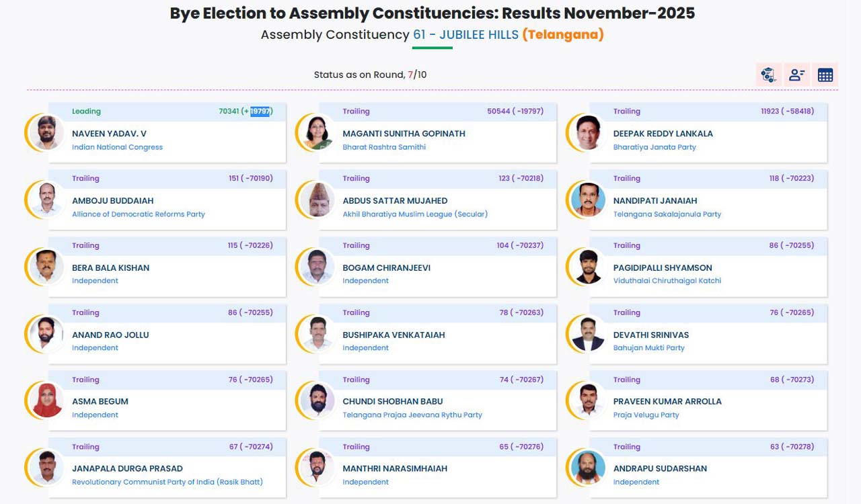This screenshot has width=861, height=504.
Task: Open the round-wise results view icon
Action: [x=768, y=75]
